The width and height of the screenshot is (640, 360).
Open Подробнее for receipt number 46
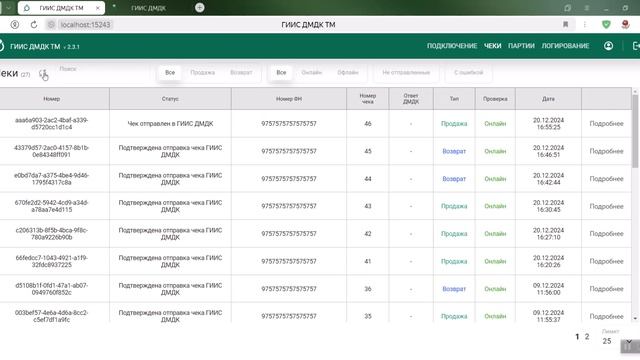click(x=606, y=124)
